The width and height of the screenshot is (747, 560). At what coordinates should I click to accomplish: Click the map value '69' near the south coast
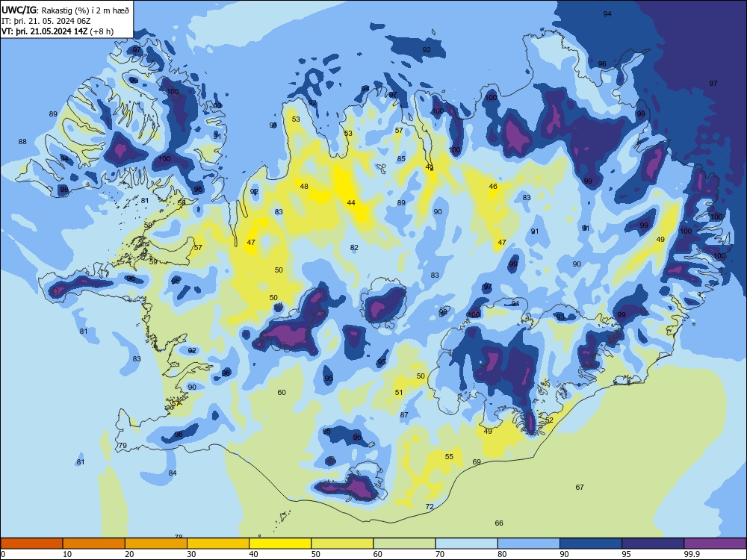(x=477, y=462)
